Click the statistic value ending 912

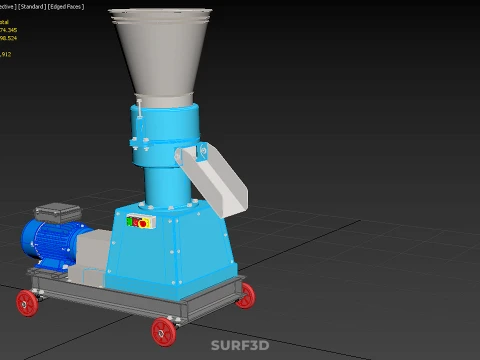click(x=6, y=54)
